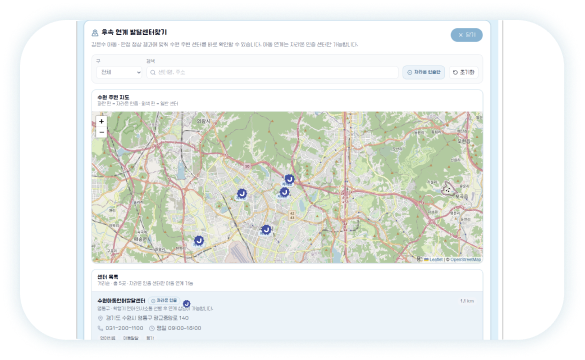Click the magnifier icon in the search field
The height and width of the screenshot is (360, 585).
[153, 72]
